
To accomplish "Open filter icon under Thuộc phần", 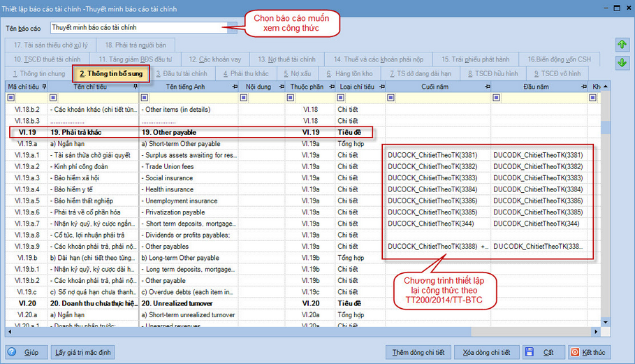I will [x=291, y=98].
